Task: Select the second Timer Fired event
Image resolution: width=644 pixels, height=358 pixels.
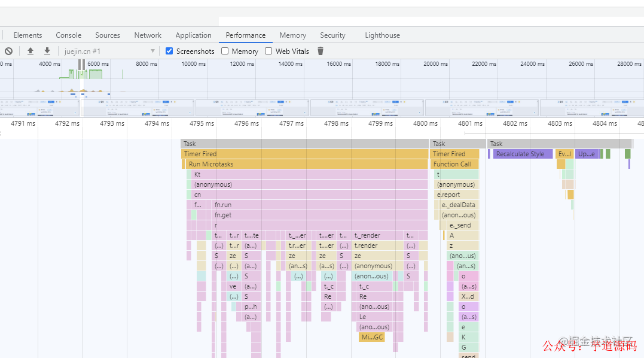Action: tap(454, 154)
